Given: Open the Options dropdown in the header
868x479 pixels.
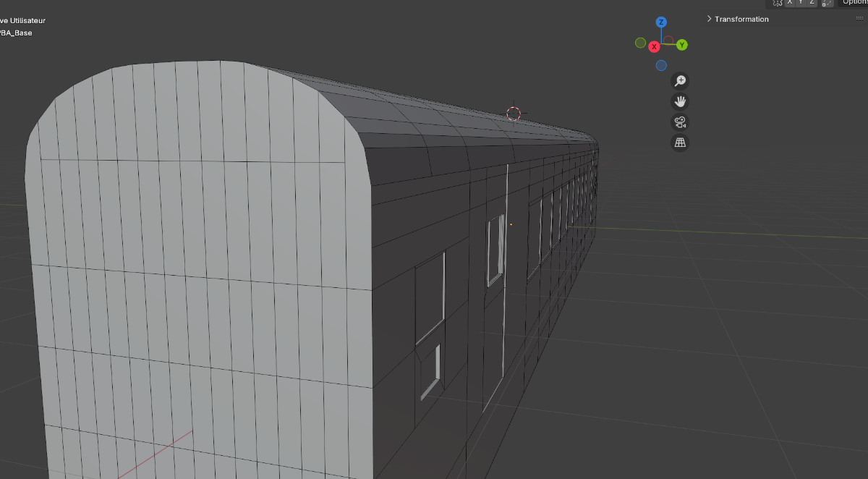Looking at the screenshot, I should tap(854, 2).
